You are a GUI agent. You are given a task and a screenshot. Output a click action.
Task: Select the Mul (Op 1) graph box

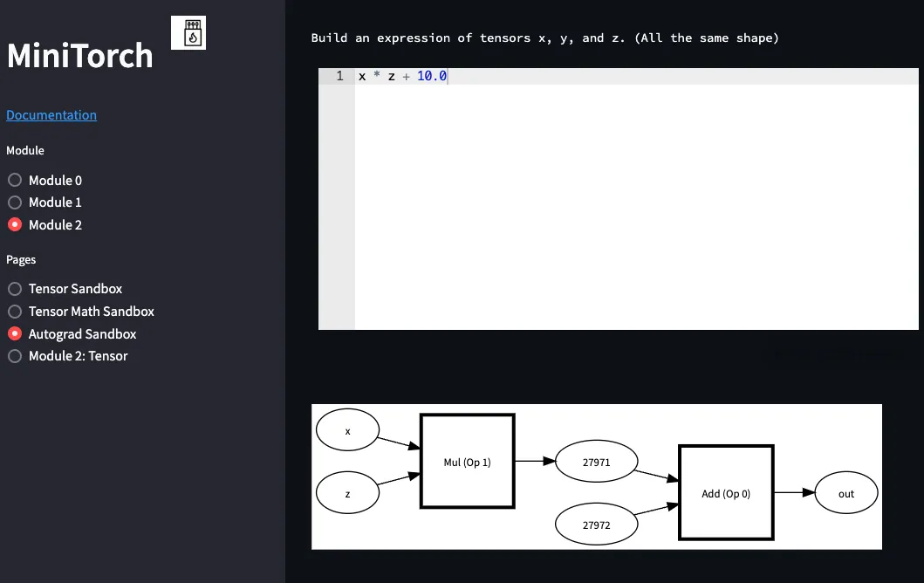(468, 461)
